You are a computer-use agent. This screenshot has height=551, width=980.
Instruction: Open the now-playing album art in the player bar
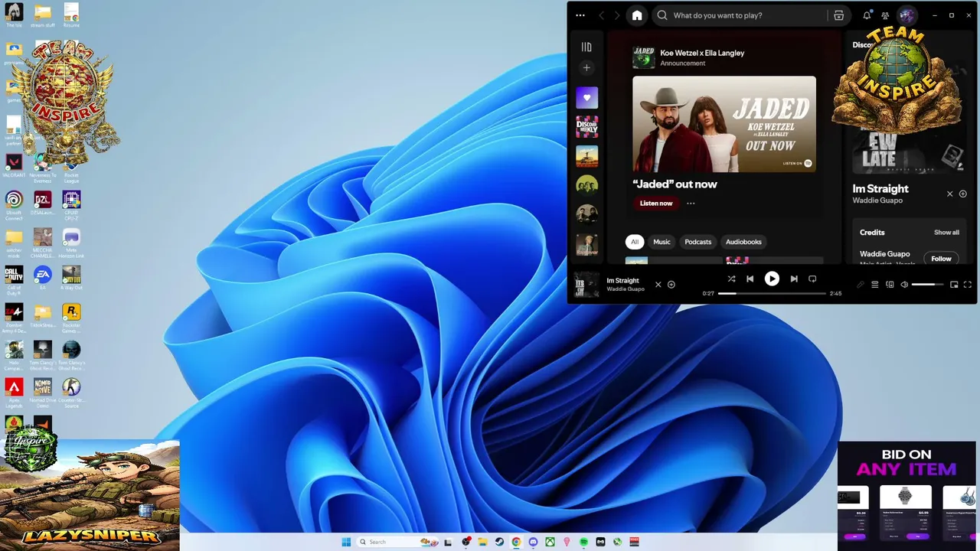point(586,284)
